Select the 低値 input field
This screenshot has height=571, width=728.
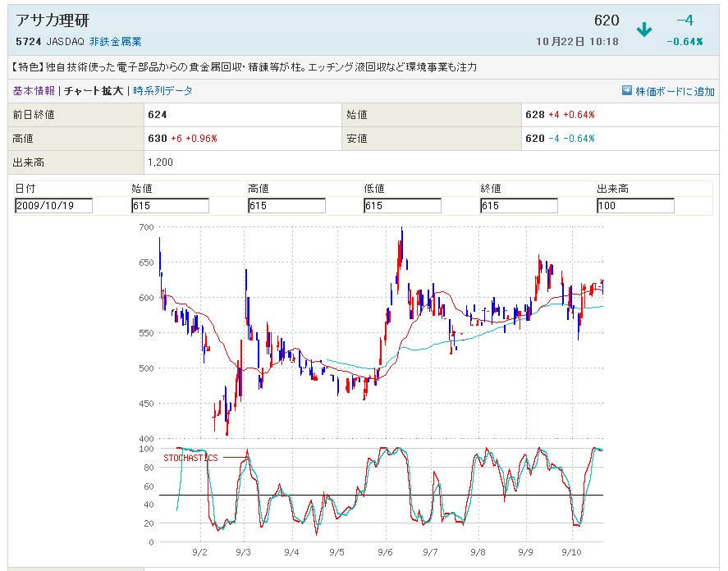(402, 206)
